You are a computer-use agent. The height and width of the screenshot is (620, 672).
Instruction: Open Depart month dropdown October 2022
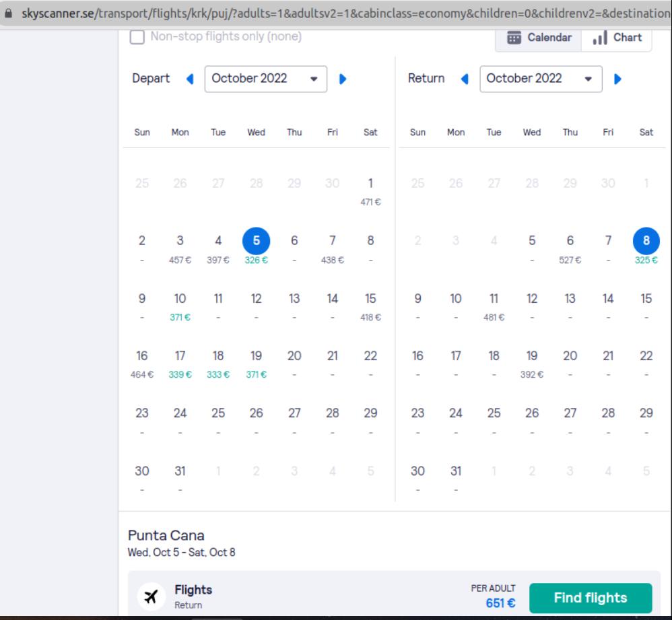pos(266,79)
